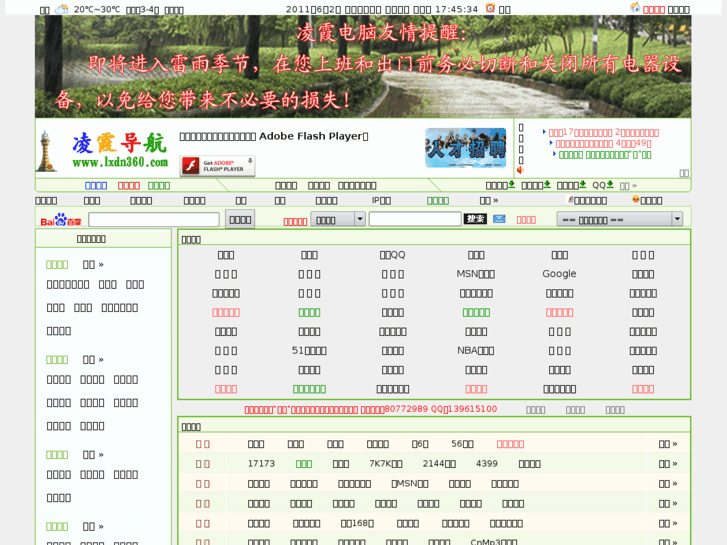Open the link starting with 56
This screenshot has height=545, width=727.
(462, 444)
